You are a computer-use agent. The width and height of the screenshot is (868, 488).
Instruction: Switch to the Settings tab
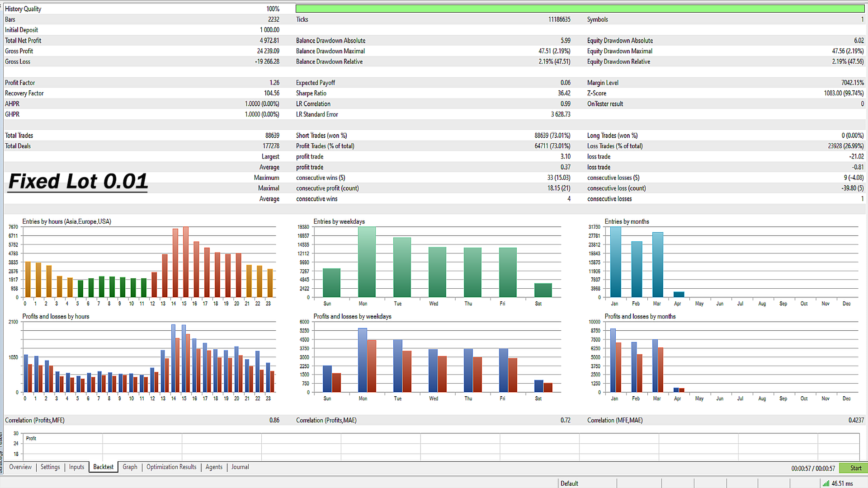tap(50, 467)
